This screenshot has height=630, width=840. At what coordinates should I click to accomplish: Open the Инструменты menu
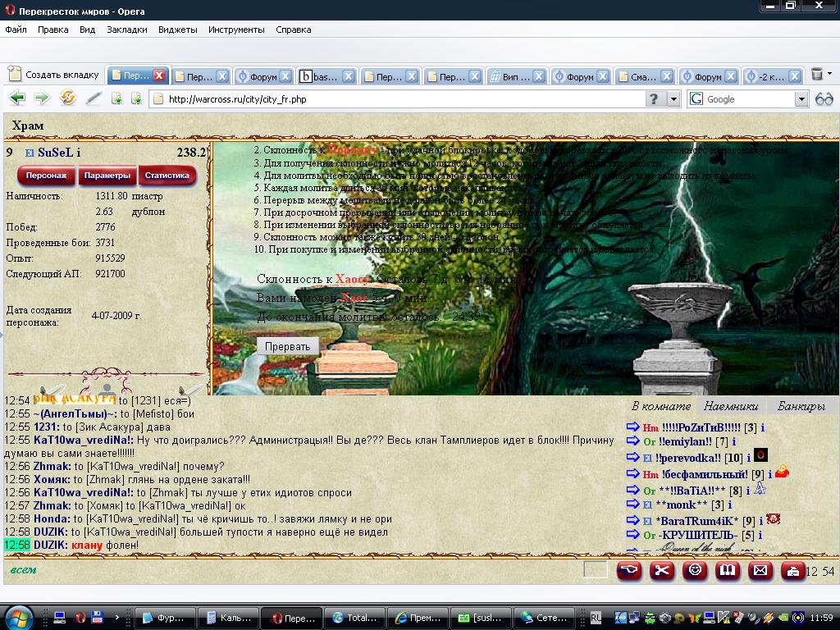pyautogui.click(x=236, y=30)
